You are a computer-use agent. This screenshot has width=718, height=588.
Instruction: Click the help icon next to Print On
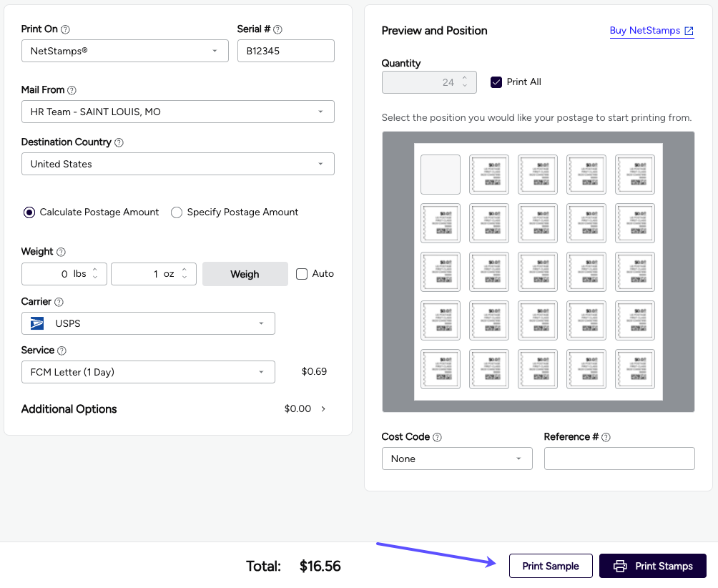click(x=65, y=30)
